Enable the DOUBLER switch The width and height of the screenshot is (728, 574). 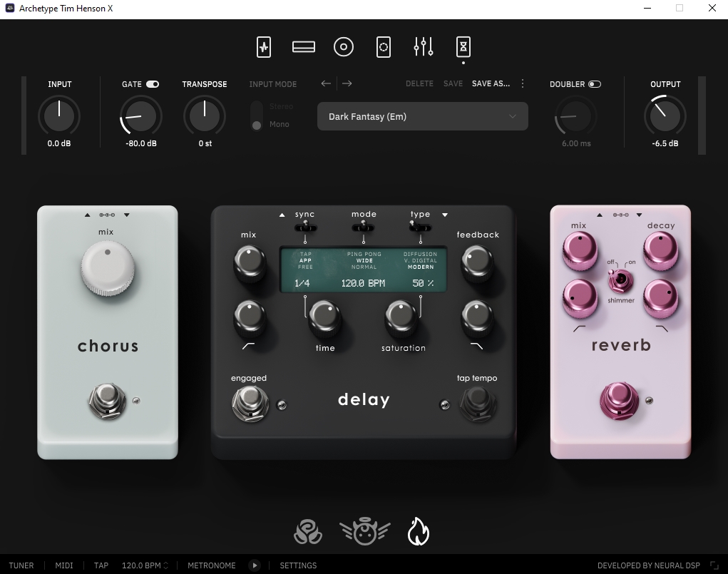tap(595, 84)
